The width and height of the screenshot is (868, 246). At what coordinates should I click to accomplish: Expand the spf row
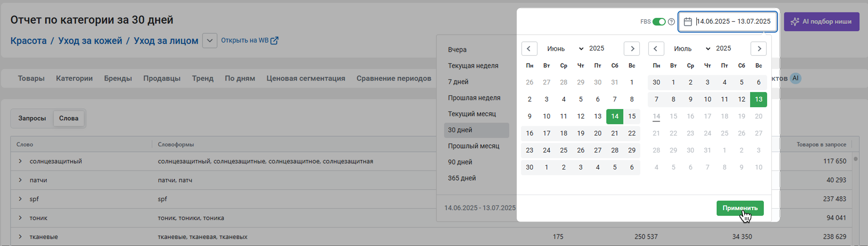20,199
